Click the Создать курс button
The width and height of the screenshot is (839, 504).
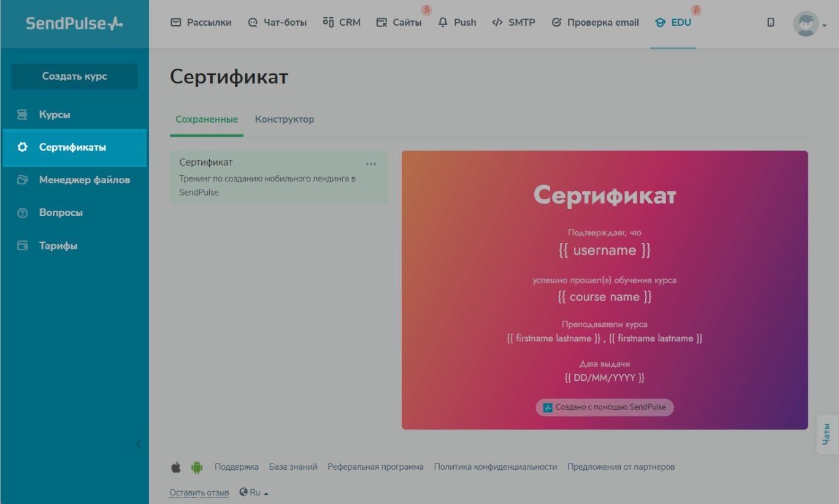tap(74, 77)
